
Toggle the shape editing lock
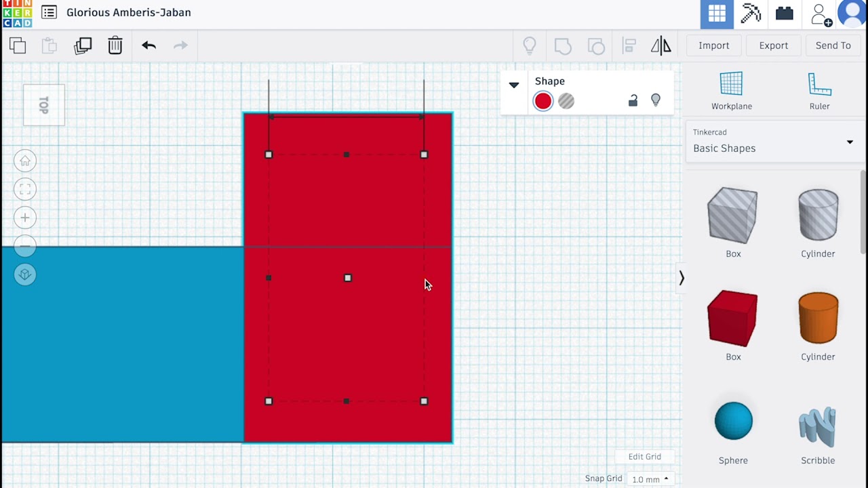(633, 100)
